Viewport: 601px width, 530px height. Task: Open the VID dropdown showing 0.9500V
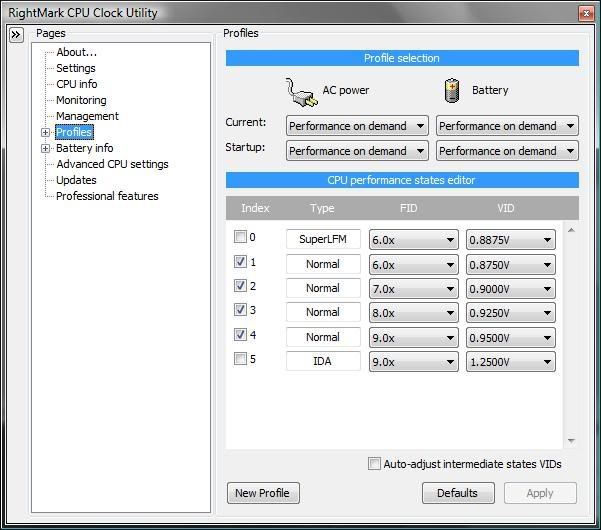point(511,338)
